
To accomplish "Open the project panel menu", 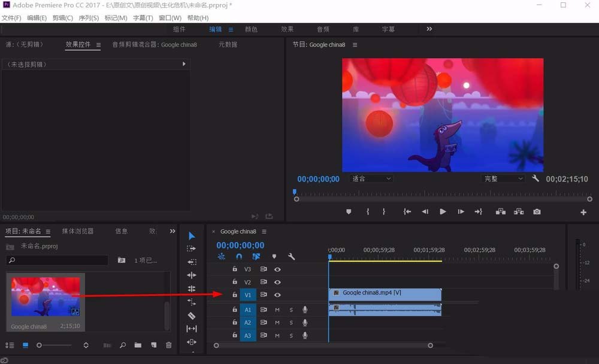I will (48, 232).
